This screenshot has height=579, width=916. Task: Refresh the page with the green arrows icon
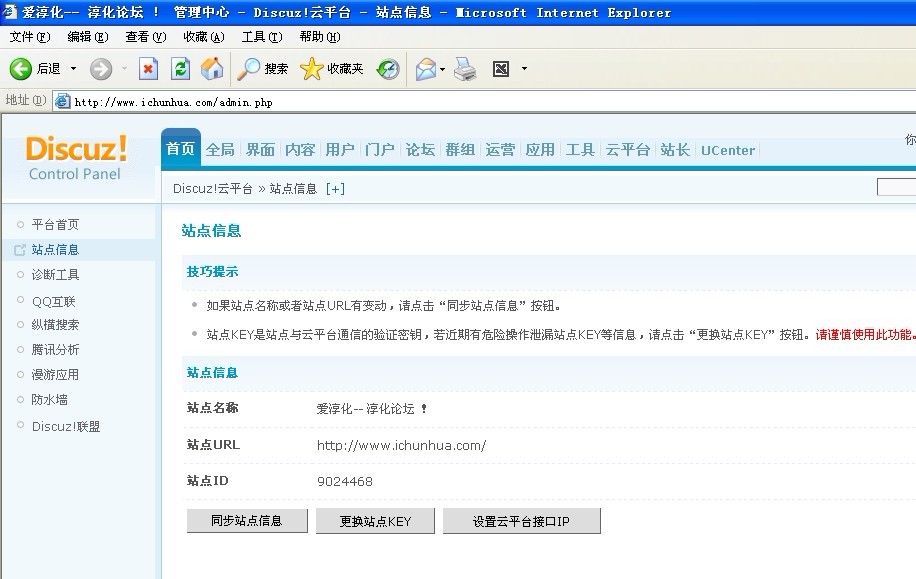(x=181, y=69)
